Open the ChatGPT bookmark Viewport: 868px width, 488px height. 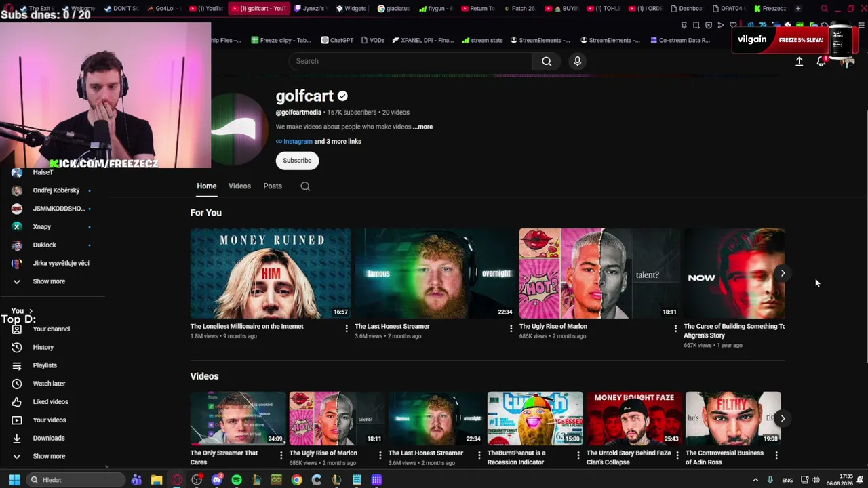337,40
